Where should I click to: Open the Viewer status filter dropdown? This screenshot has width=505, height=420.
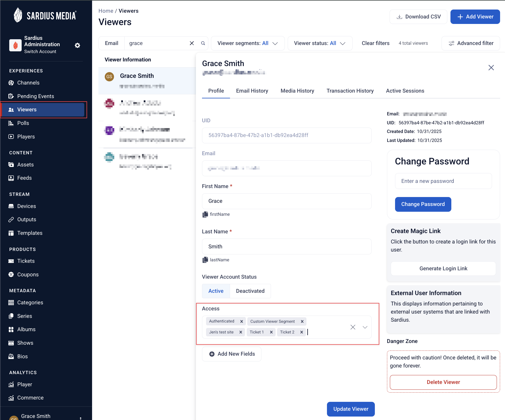(320, 43)
